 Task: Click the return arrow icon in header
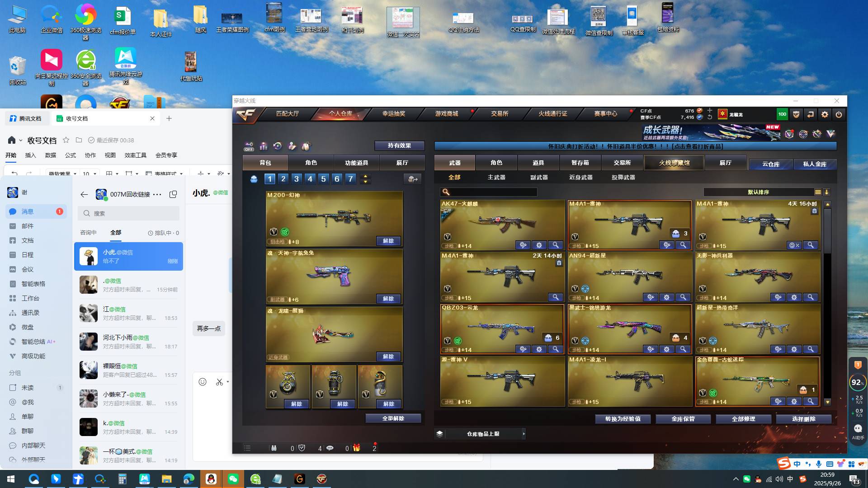(x=810, y=114)
